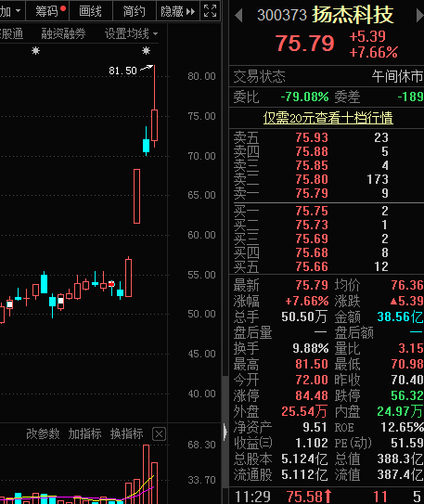Click the 外盘 value 25.54万
Screen dimensions: 424x504
pyautogui.click(x=304, y=411)
